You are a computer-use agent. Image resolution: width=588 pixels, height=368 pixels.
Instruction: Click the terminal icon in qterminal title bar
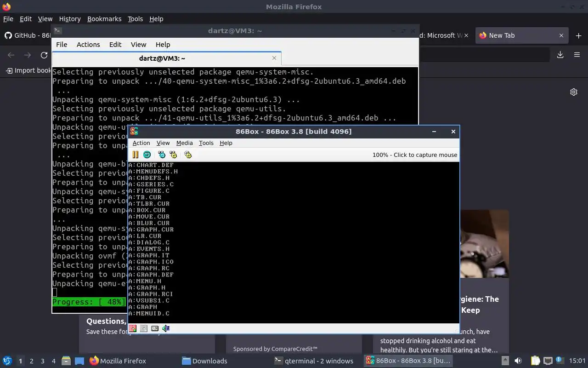[x=57, y=31]
